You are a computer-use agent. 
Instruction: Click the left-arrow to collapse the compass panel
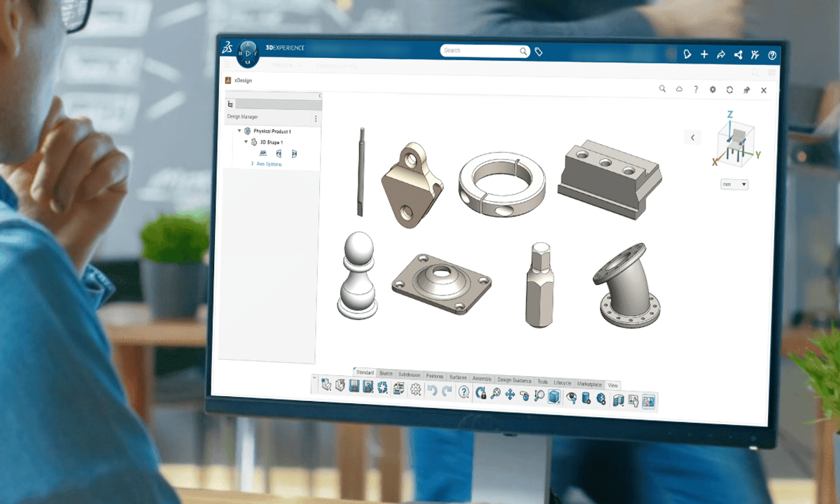[693, 137]
